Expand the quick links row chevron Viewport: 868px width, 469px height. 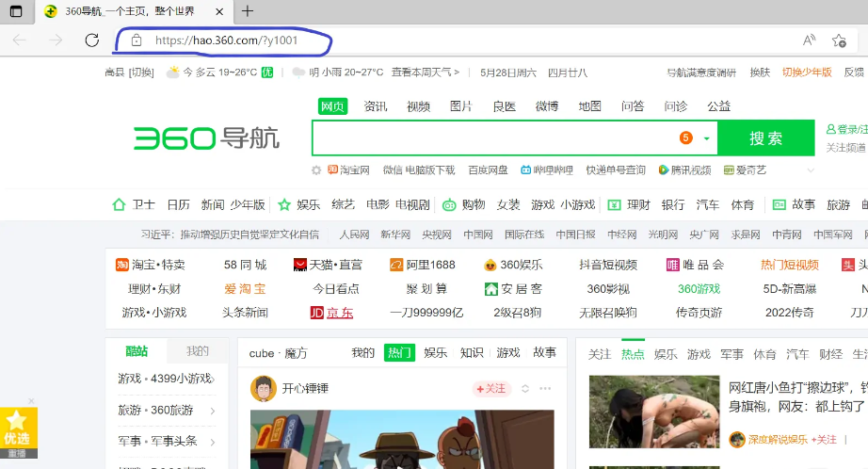pos(810,170)
